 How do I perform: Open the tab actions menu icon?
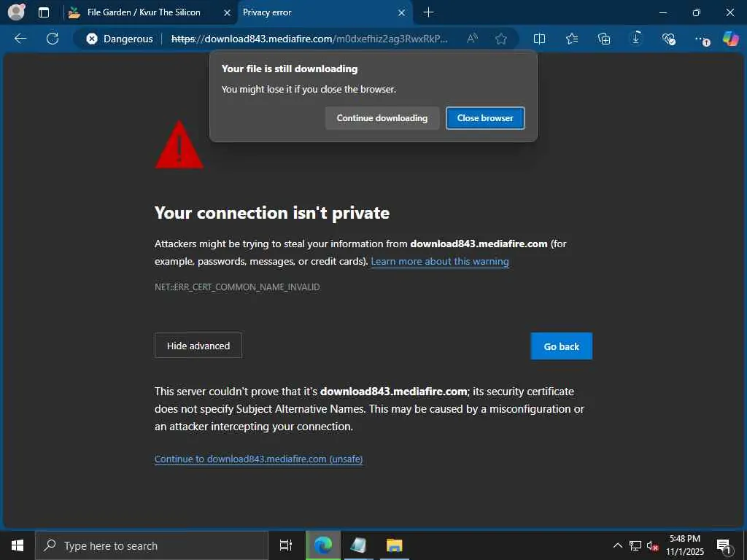click(x=43, y=12)
